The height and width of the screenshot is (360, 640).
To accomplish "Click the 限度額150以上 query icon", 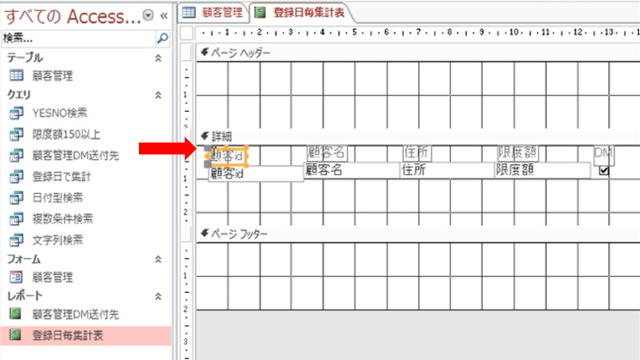I will (16, 134).
